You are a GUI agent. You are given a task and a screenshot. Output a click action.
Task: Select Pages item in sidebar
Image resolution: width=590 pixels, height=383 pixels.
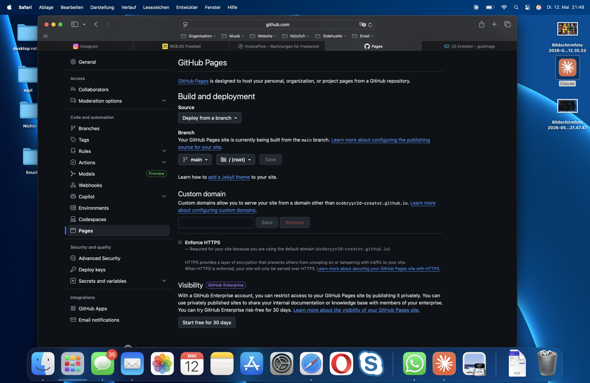pyautogui.click(x=118, y=231)
